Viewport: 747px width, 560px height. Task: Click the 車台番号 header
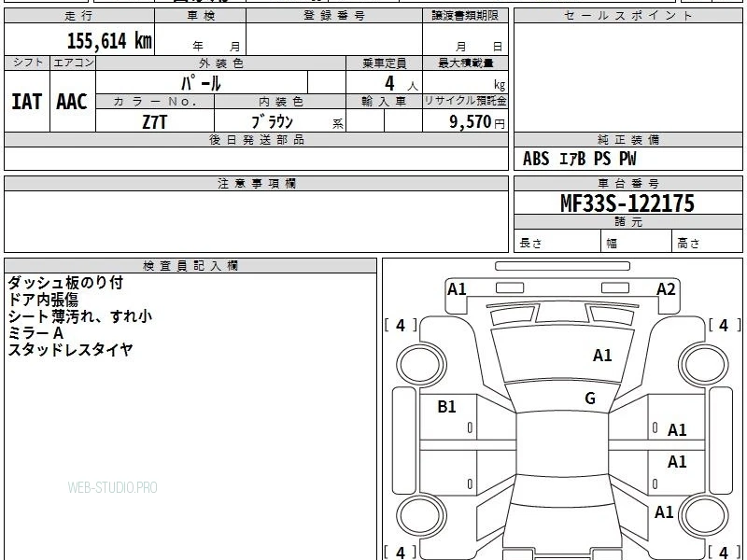(627, 183)
